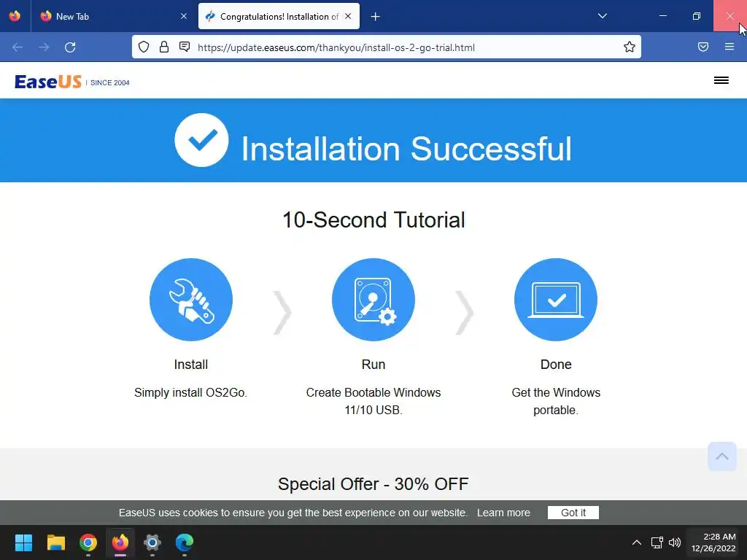Screen dimensions: 747x560
Task: Click Firefox icon in taskbar
Action: point(120,542)
